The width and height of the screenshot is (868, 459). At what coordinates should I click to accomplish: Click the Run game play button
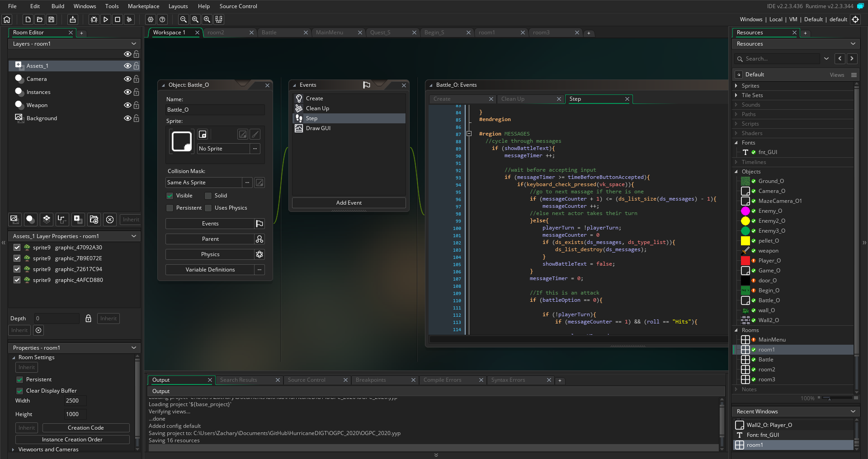(106, 19)
